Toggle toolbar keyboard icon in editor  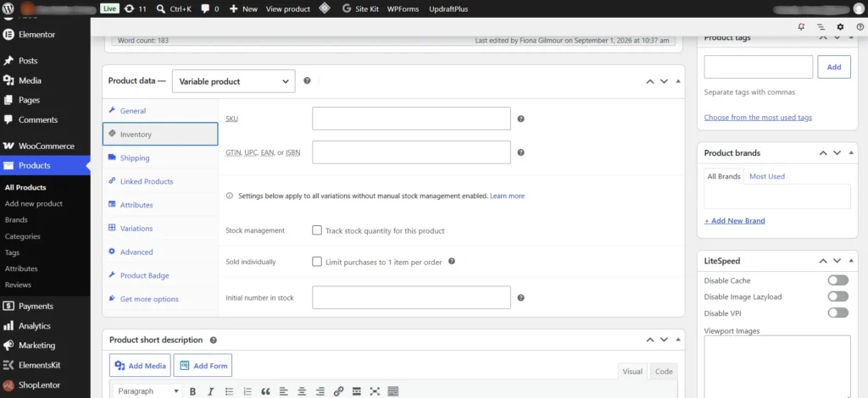pyautogui.click(x=393, y=391)
